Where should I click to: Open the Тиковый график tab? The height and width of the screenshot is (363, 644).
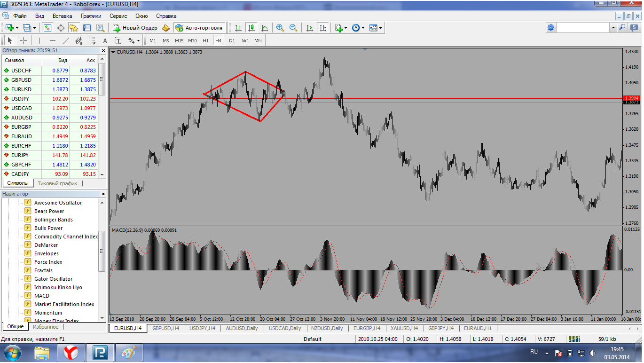coord(57,183)
